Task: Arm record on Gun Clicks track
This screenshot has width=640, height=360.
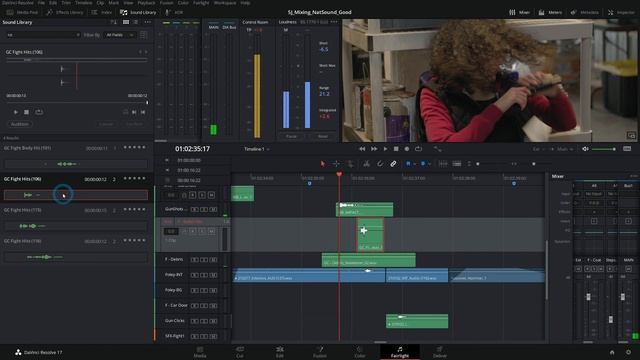Action: coord(195,321)
